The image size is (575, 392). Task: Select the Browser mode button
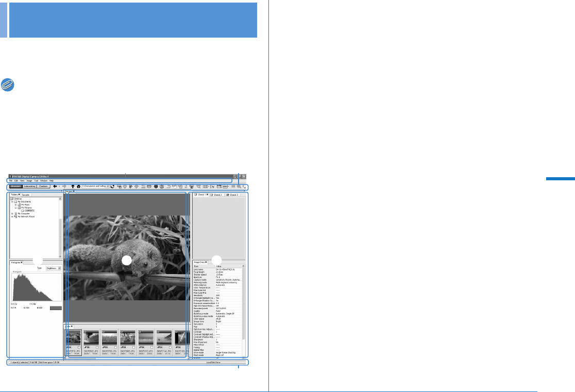point(16,186)
